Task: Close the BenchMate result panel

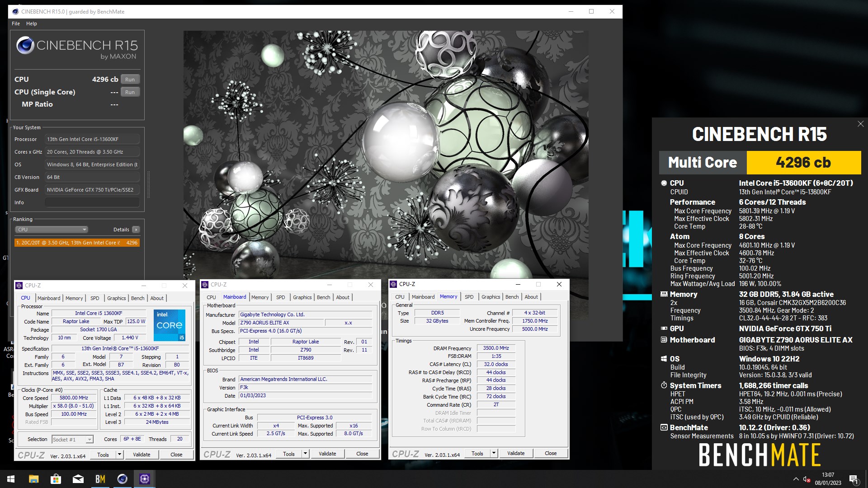Action: 860,124
